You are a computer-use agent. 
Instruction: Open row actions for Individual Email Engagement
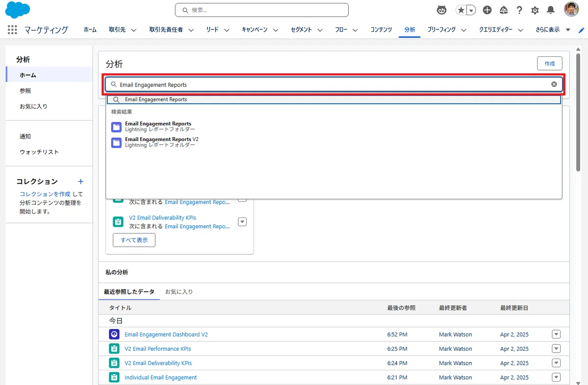point(556,377)
